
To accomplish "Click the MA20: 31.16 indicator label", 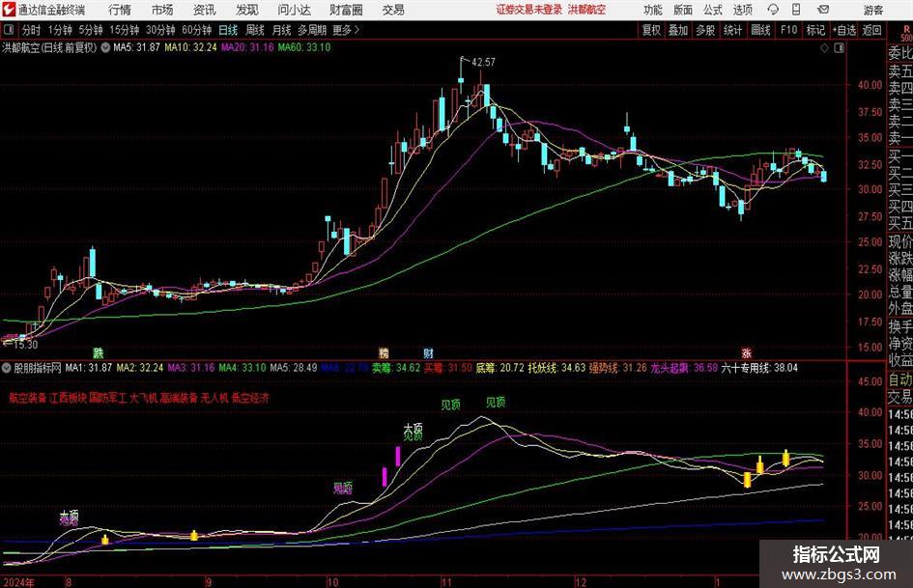I will coord(247,47).
